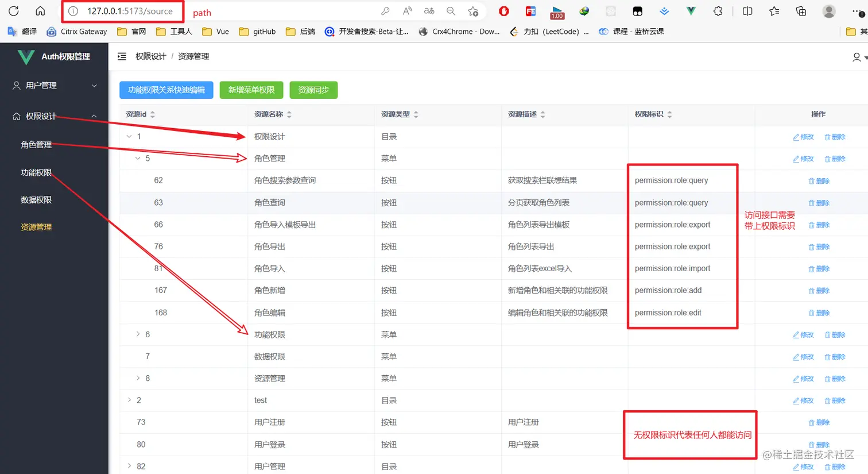Toggle browser split screen icon
Image resolution: width=868 pixels, height=474 pixels.
pos(747,11)
